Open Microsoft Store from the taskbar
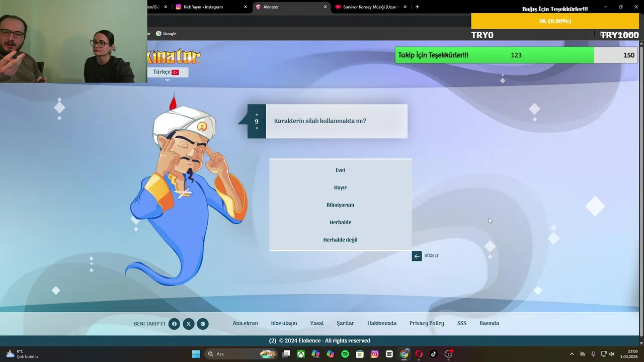 coord(360,354)
